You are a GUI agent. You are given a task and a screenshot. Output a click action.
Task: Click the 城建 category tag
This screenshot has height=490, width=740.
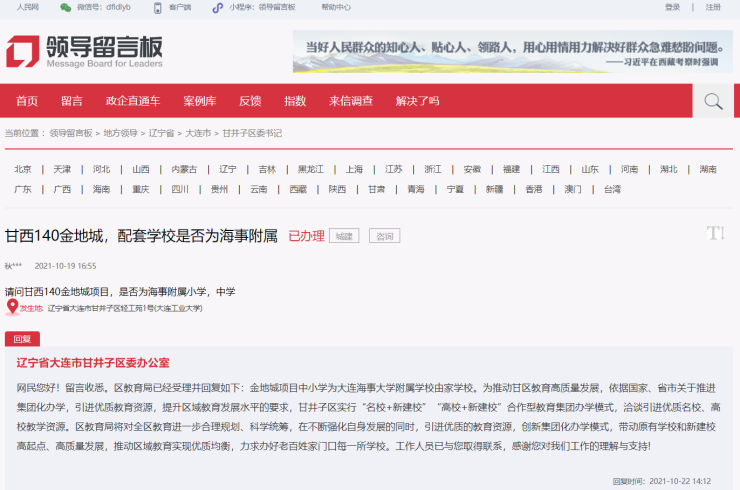point(344,236)
